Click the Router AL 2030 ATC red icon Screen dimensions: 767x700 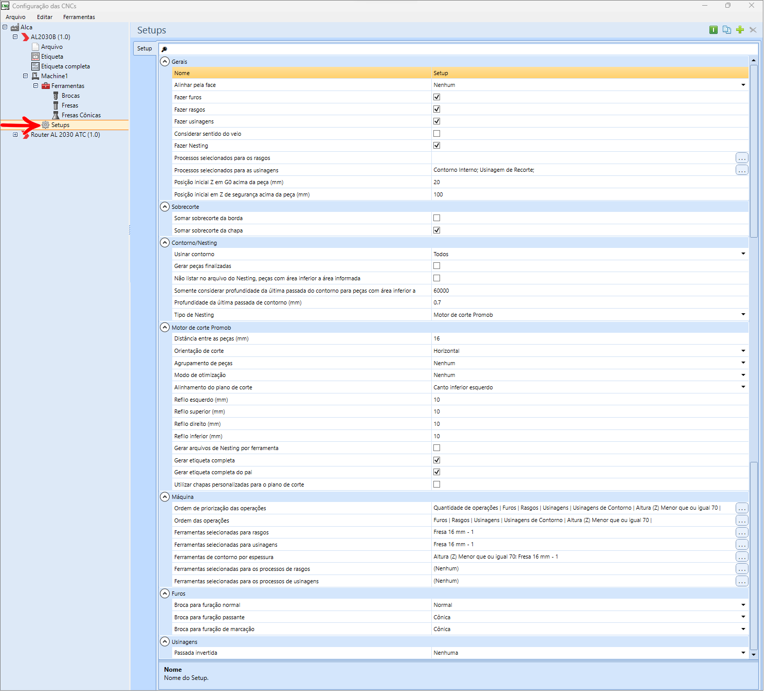click(x=25, y=135)
